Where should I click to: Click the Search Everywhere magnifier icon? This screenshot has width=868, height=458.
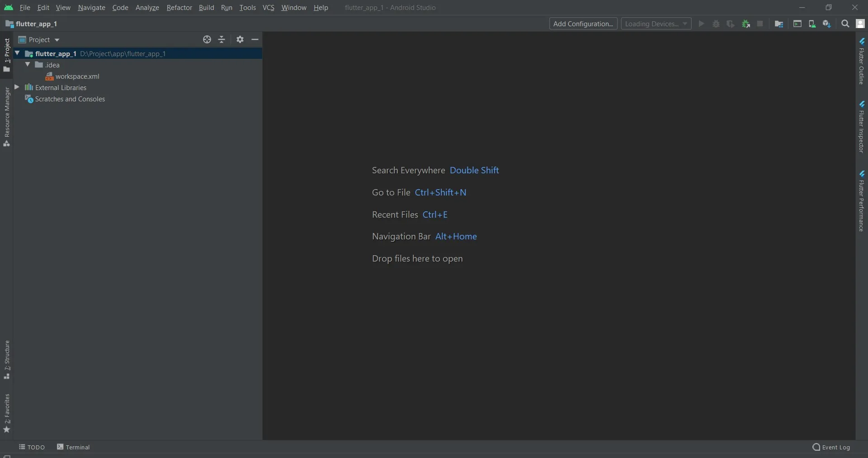click(845, 24)
